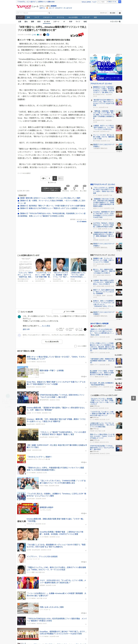Click the うーん reaction 1263
The image size is (138, 644).
pyautogui.click(x=79, y=330)
